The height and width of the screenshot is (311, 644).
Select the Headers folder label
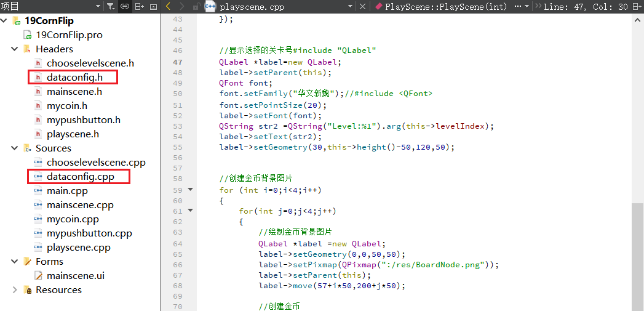pos(54,49)
